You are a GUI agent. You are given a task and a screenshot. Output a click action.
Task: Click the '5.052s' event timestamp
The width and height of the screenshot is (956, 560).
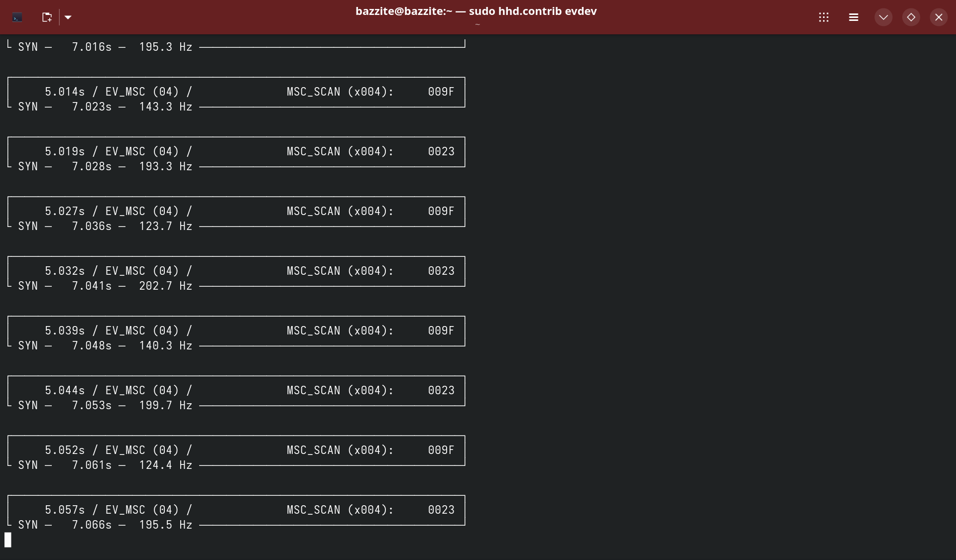[x=65, y=450]
